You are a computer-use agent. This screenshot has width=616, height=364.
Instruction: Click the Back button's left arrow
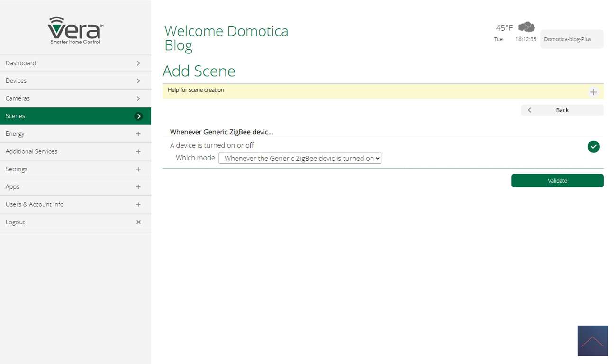click(x=529, y=110)
